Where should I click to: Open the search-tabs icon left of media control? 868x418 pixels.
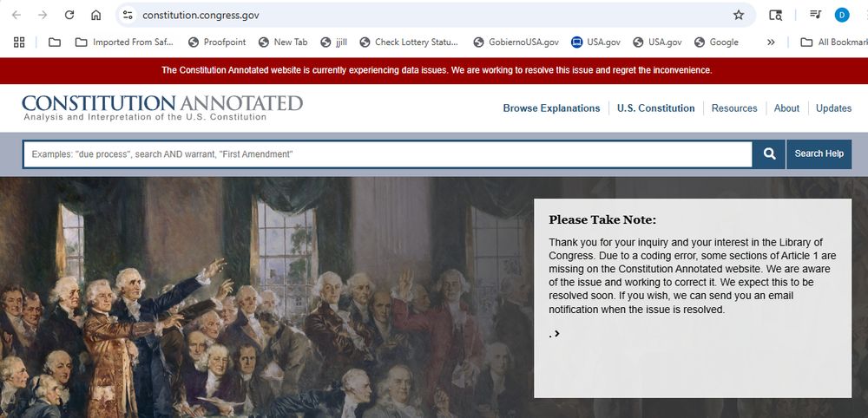tap(775, 15)
